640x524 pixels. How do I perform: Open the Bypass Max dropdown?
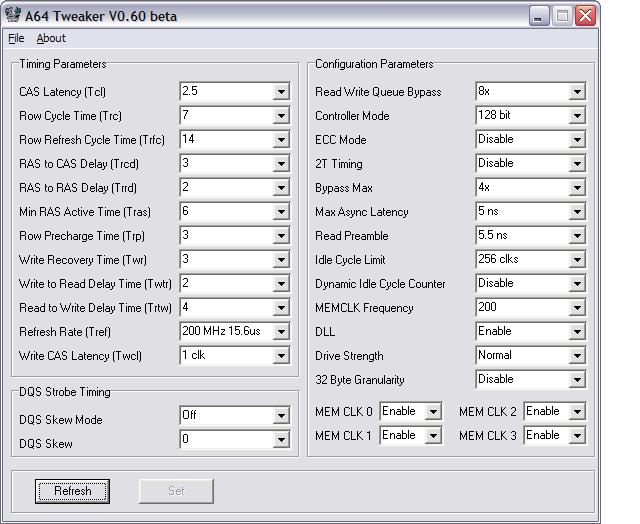(x=577, y=188)
